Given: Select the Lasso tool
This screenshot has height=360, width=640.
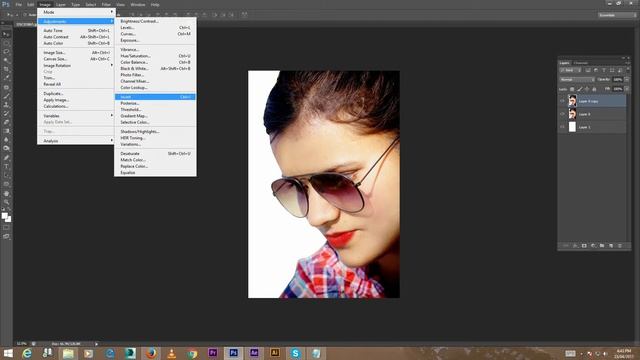Looking at the screenshot, I should (x=6, y=52).
